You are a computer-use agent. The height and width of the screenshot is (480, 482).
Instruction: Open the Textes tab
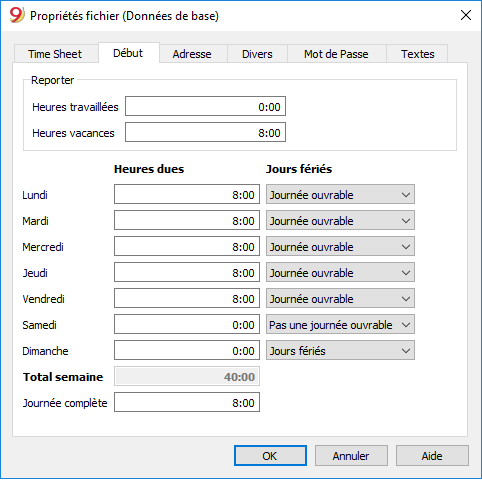tap(418, 54)
